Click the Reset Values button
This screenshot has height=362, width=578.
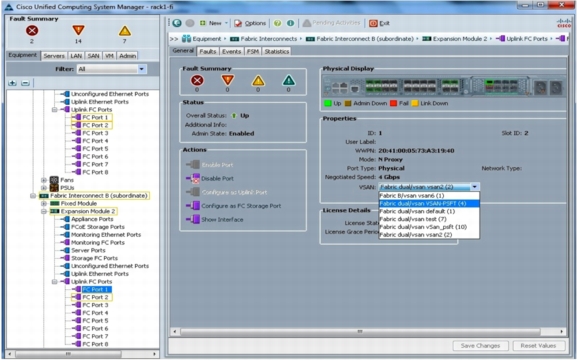(x=538, y=345)
